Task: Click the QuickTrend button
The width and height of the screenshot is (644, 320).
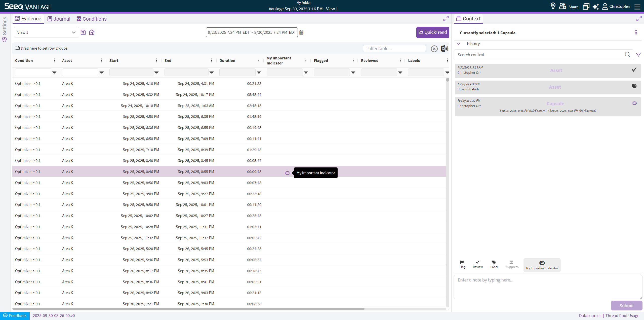Action: click(432, 32)
